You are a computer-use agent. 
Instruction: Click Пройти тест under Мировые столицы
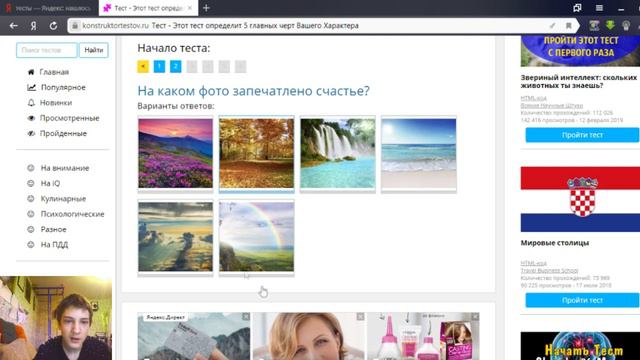click(x=582, y=300)
